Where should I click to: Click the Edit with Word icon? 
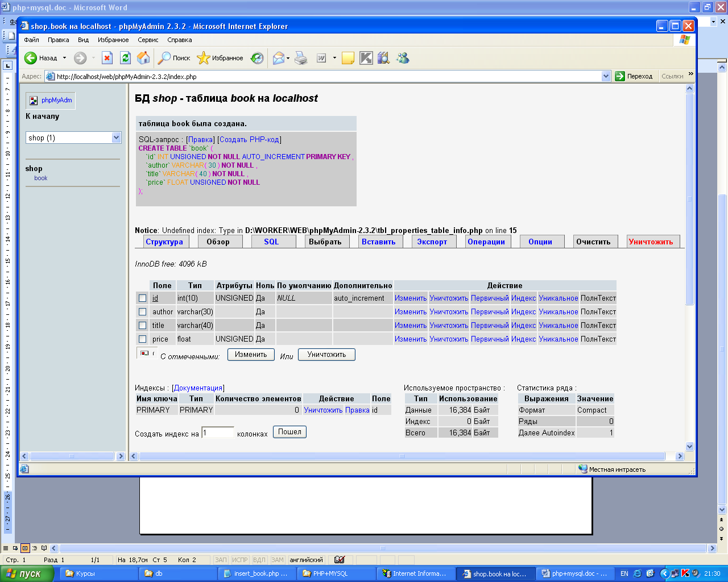321,58
